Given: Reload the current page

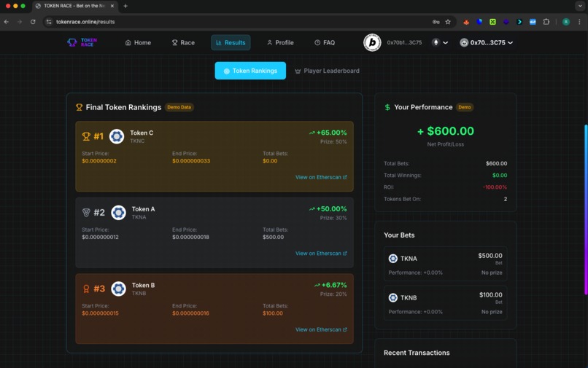Looking at the screenshot, I should (x=33, y=22).
